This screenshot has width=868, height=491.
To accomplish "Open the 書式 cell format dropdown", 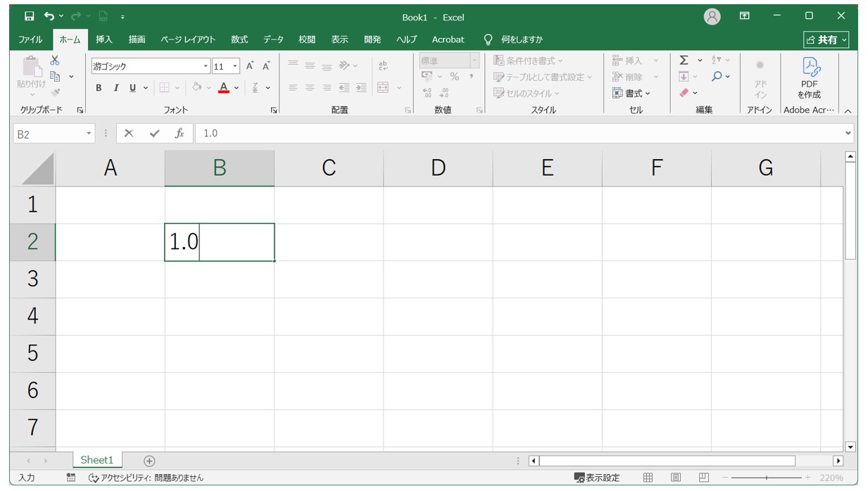I will pyautogui.click(x=631, y=93).
